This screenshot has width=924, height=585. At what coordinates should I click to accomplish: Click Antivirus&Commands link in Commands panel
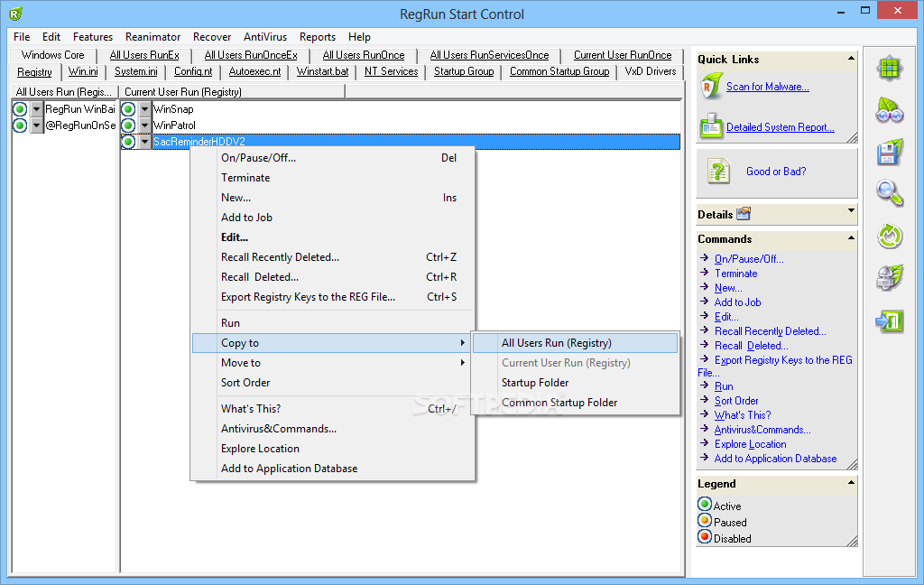pyautogui.click(x=762, y=430)
